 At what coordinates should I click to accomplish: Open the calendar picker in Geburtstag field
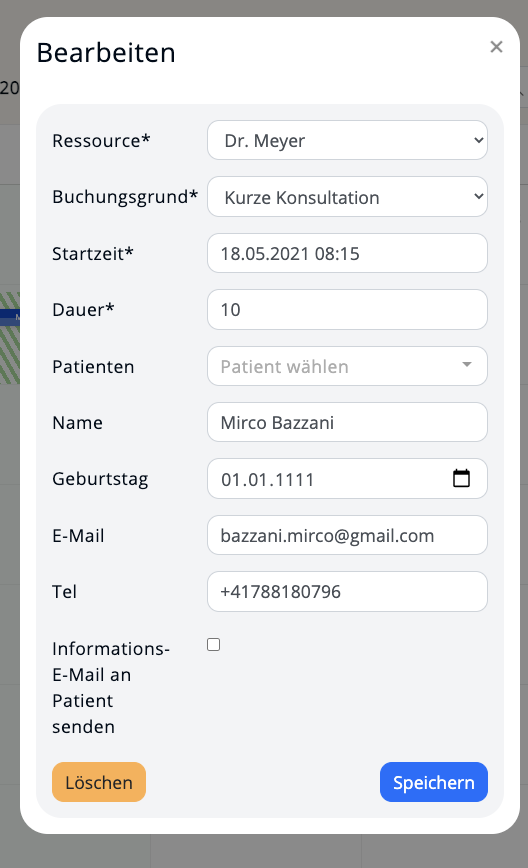pyautogui.click(x=462, y=478)
